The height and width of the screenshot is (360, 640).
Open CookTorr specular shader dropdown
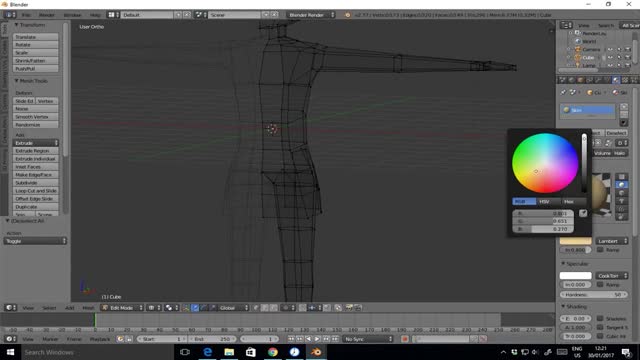point(611,276)
